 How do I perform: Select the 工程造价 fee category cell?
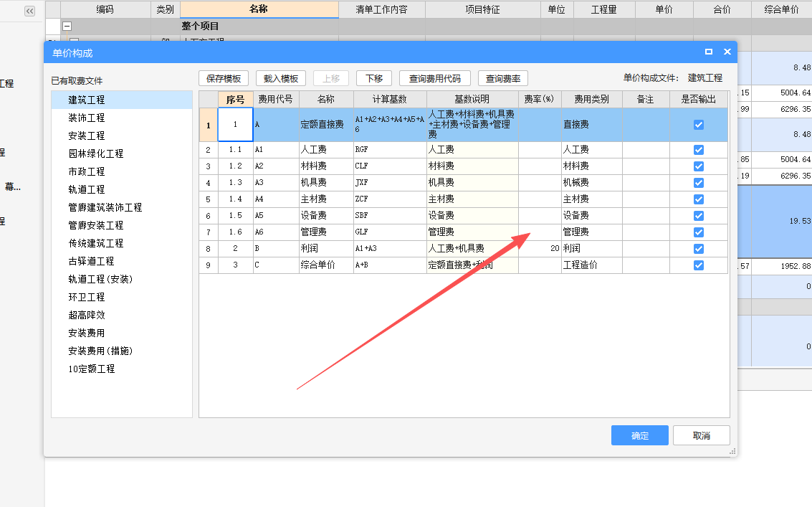click(x=592, y=265)
